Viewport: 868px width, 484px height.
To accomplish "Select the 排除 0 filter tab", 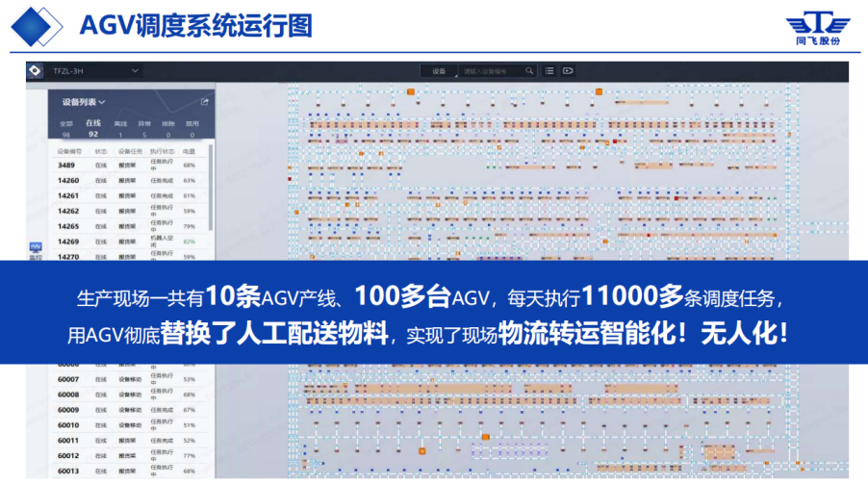I will (168, 129).
